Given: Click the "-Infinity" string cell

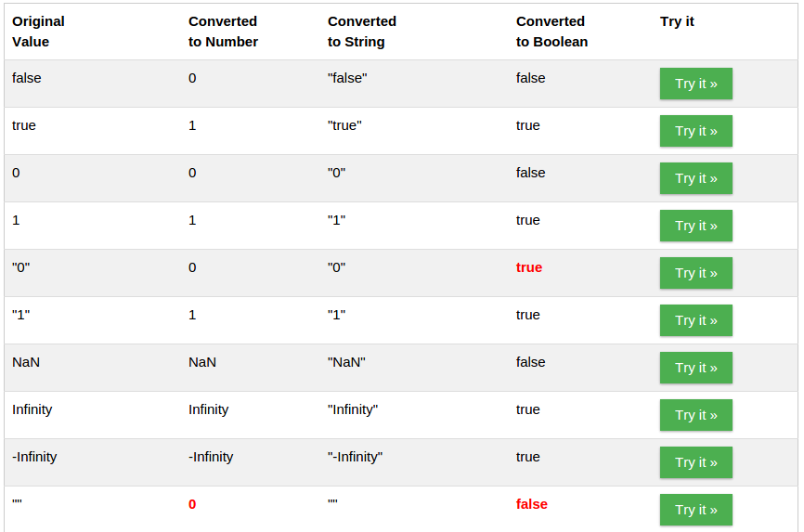Looking at the screenshot, I should coord(355,457).
